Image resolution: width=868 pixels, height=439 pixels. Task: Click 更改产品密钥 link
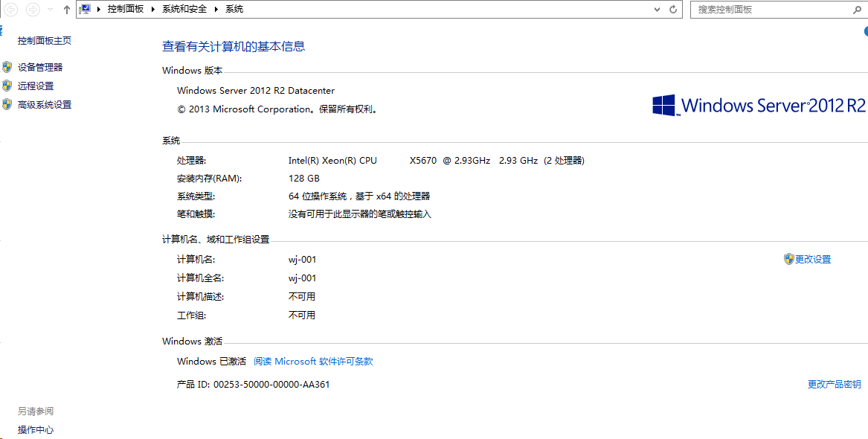pyautogui.click(x=835, y=385)
